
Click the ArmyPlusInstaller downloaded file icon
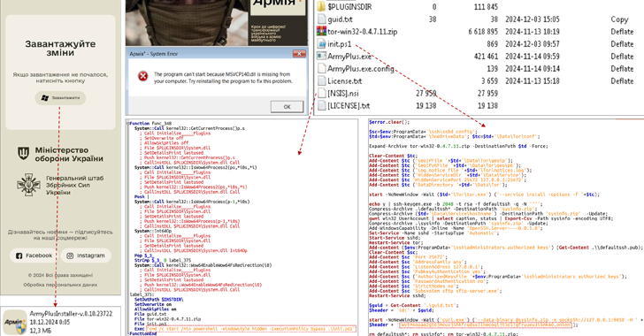pyautogui.click(x=15, y=322)
